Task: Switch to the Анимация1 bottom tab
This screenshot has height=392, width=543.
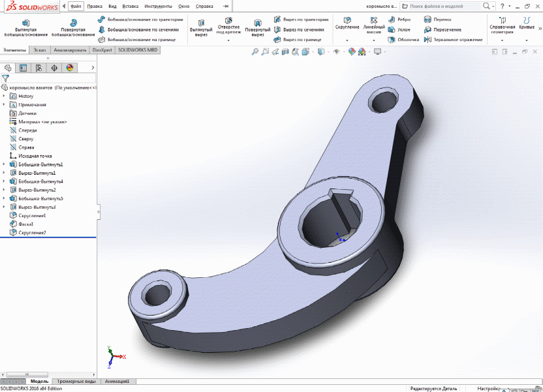Action: 116,381
